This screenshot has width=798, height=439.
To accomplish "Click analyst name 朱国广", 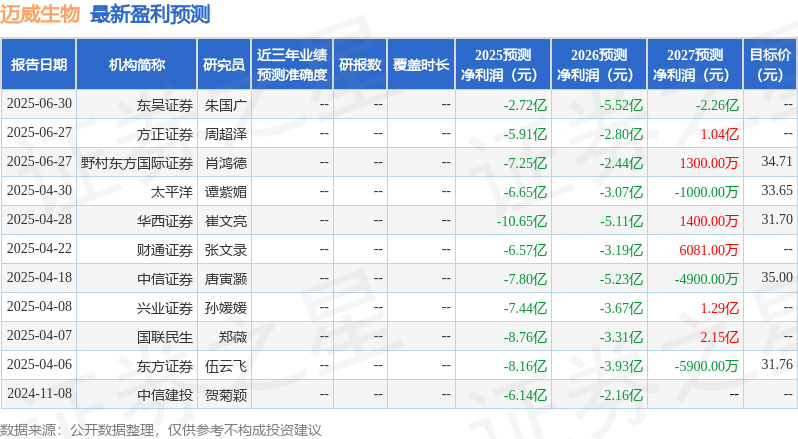I will coord(225,105).
